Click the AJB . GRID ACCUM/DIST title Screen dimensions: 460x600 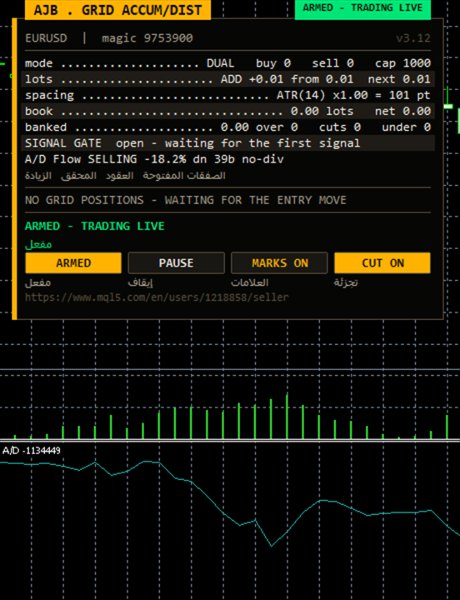(x=117, y=10)
